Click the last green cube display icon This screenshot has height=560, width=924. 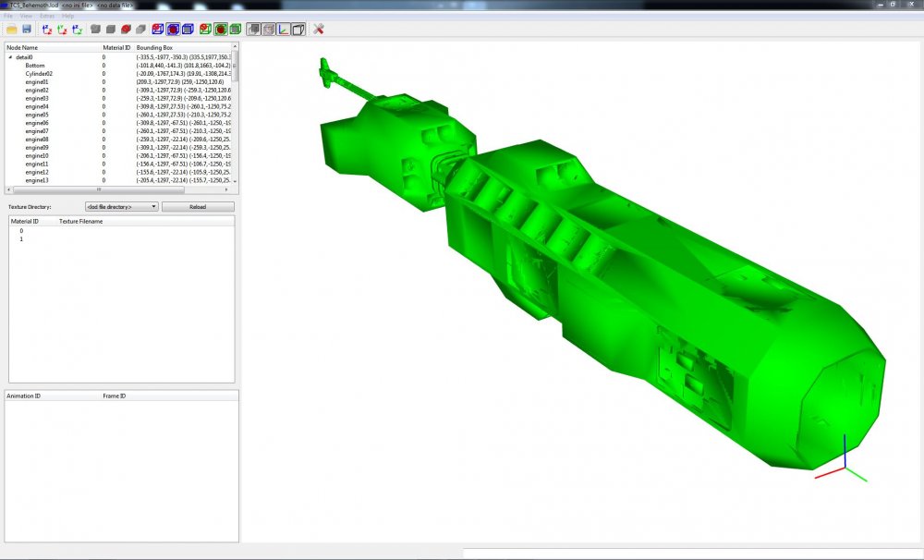click(x=236, y=29)
